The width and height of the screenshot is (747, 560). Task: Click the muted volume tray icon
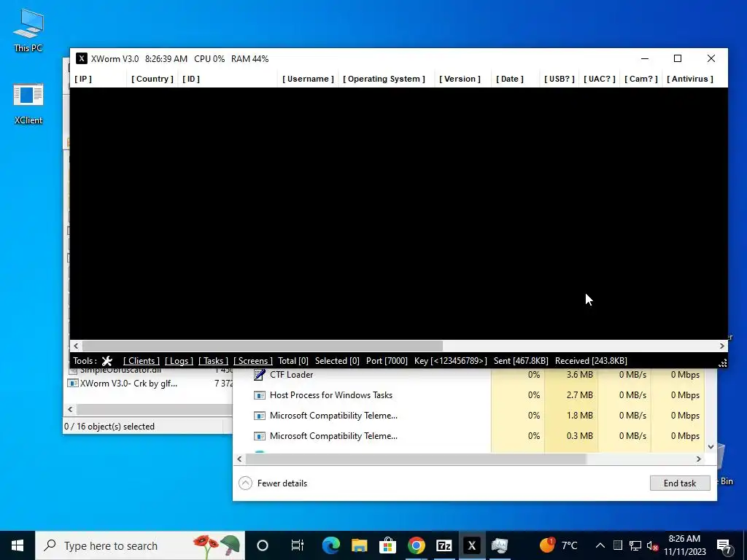click(x=652, y=545)
